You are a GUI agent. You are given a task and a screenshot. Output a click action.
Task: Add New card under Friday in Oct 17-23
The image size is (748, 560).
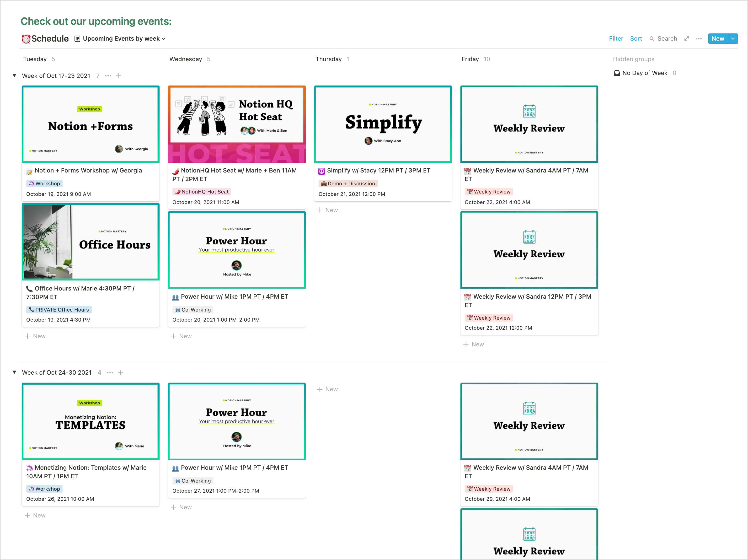(473, 345)
